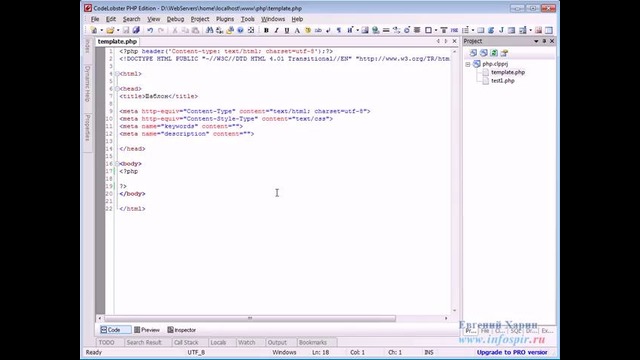640x360 pixels.
Task: Open the dropdown beside the square border icon
Action: pyautogui.click(x=436, y=30)
